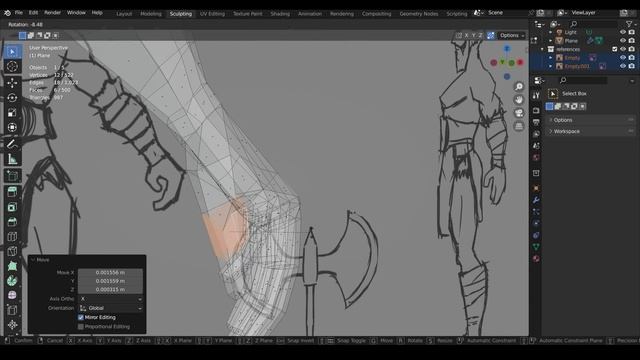The width and height of the screenshot is (640, 360).
Task: Open the Material properties tab
Action: point(536,258)
